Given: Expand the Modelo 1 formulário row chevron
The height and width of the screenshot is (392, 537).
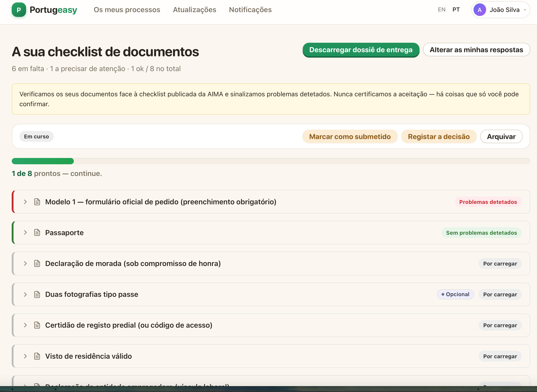Looking at the screenshot, I should click(x=25, y=202).
